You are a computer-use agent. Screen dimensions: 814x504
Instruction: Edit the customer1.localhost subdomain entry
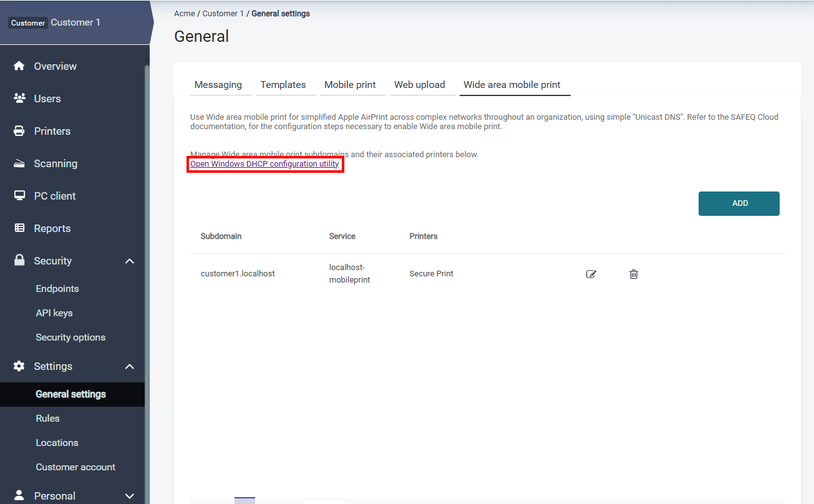(x=591, y=274)
